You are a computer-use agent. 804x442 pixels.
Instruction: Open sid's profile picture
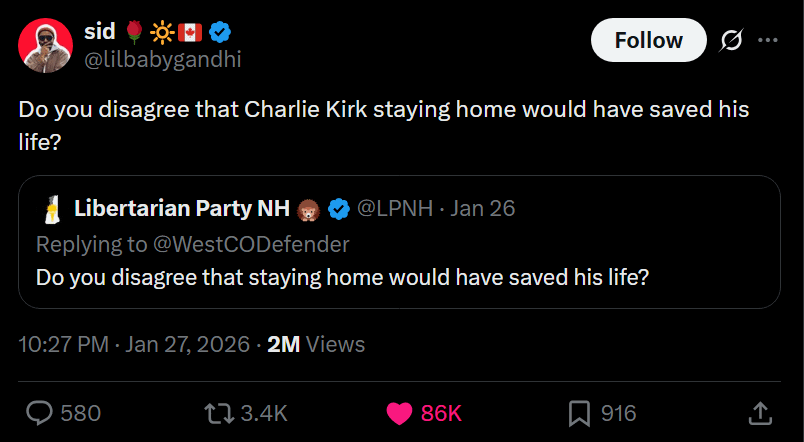point(45,44)
